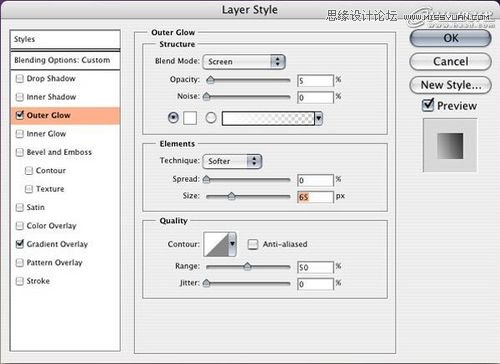500x364 pixels.
Task: Click the Range percentage input field
Action: pyautogui.click(x=315, y=267)
